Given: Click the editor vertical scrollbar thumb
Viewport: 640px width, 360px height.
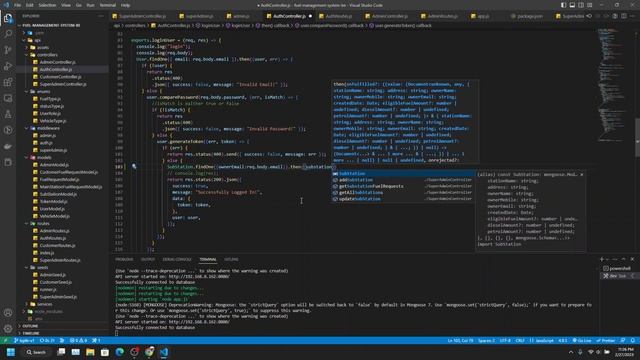Looking at the screenshot, I should (638, 137).
